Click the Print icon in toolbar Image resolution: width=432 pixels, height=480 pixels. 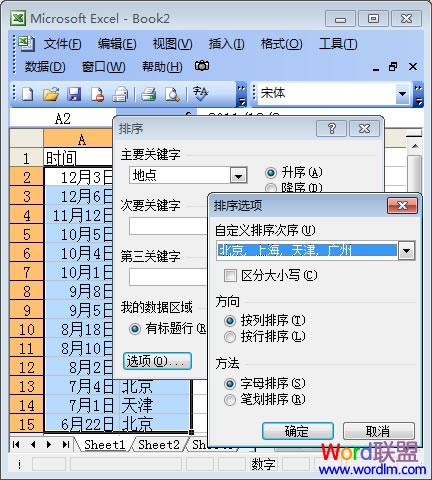(148, 94)
